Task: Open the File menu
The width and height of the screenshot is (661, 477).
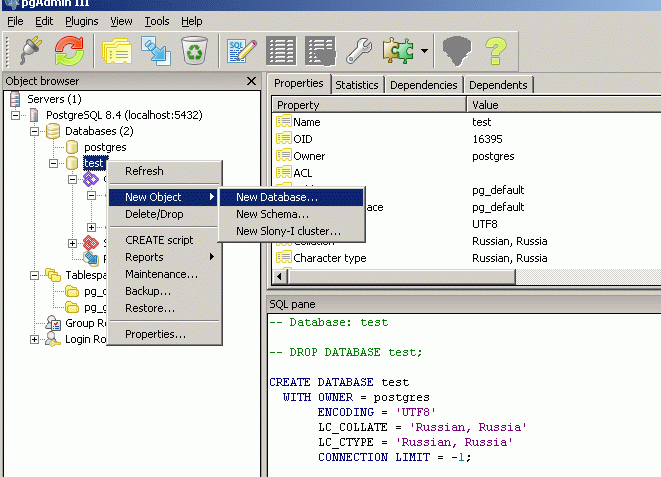Action: tap(15, 21)
